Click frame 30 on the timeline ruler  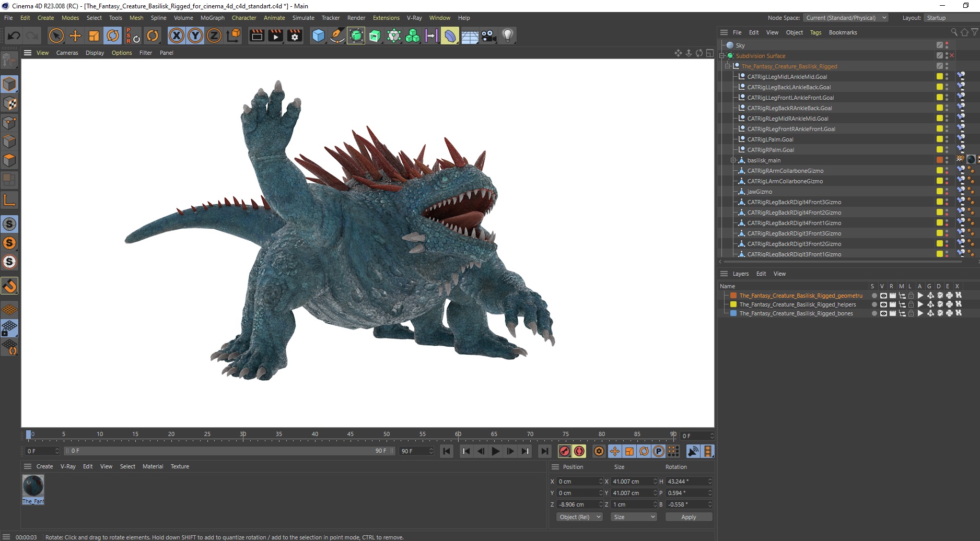point(243,434)
